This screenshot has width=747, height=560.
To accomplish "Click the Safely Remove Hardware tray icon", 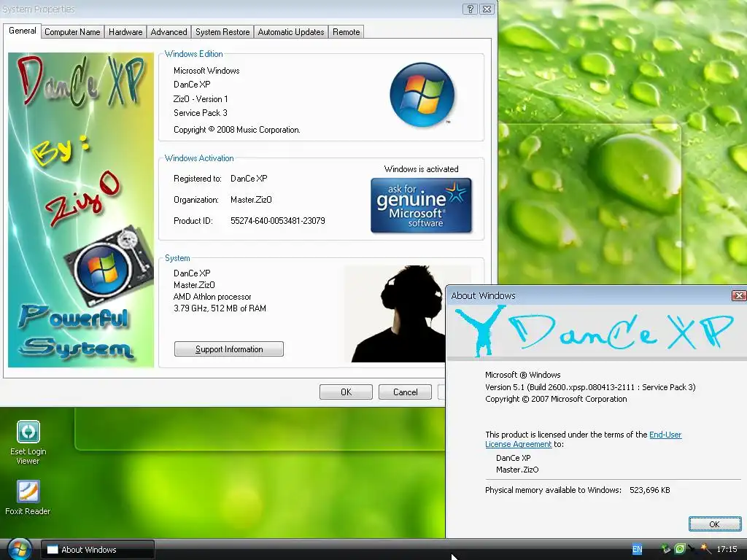I will (x=666, y=549).
